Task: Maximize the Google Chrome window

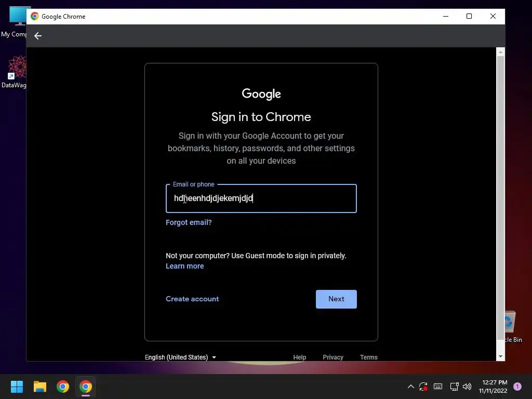Action: pos(469,16)
